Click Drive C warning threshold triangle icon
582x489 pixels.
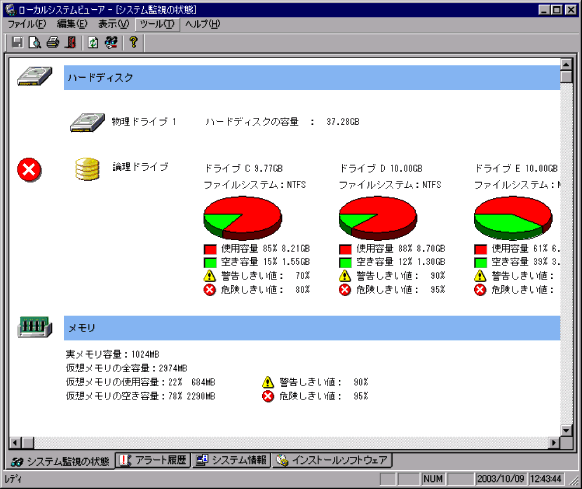(209, 276)
